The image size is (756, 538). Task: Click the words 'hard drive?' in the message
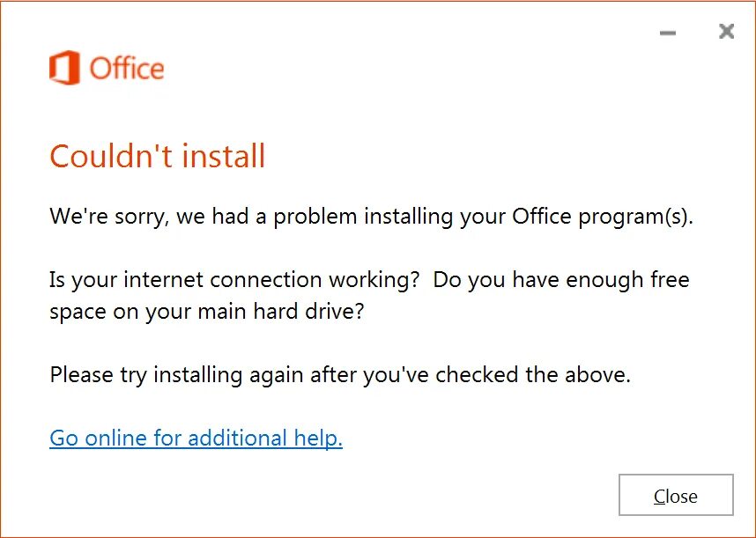click(x=308, y=312)
